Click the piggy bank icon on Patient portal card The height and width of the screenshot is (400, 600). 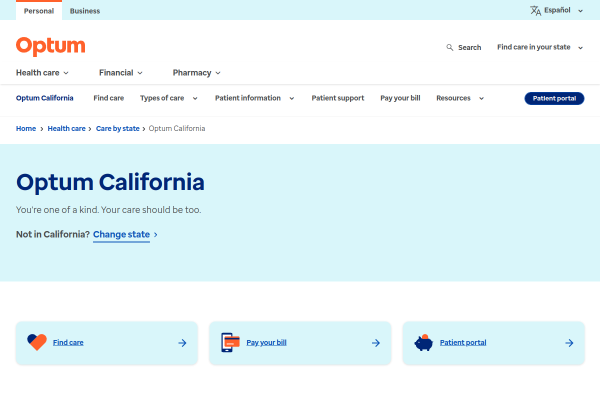(x=424, y=343)
